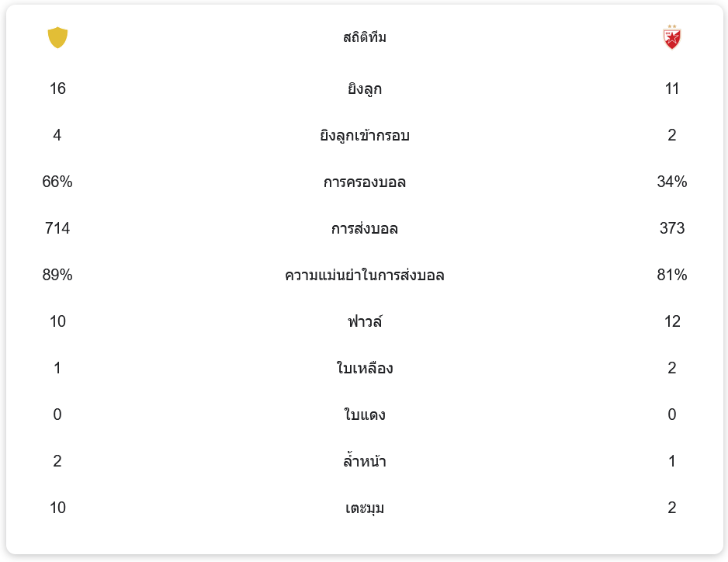
Task: Click the การส่งบอล stat label
Action: click(x=365, y=229)
